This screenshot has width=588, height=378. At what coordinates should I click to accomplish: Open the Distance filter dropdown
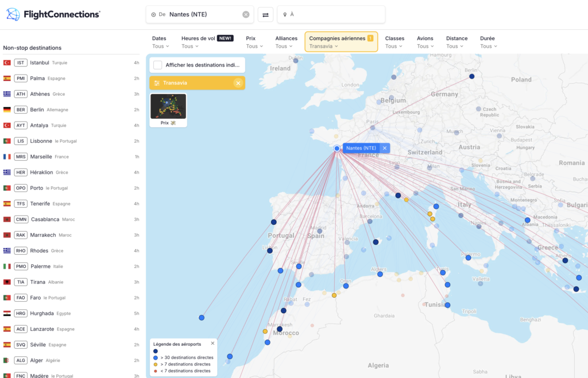click(x=457, y=42)
